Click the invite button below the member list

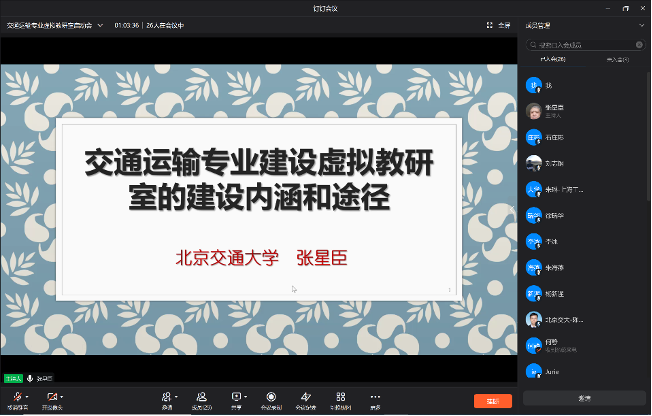pyautogui.click(x=584, y=398)
